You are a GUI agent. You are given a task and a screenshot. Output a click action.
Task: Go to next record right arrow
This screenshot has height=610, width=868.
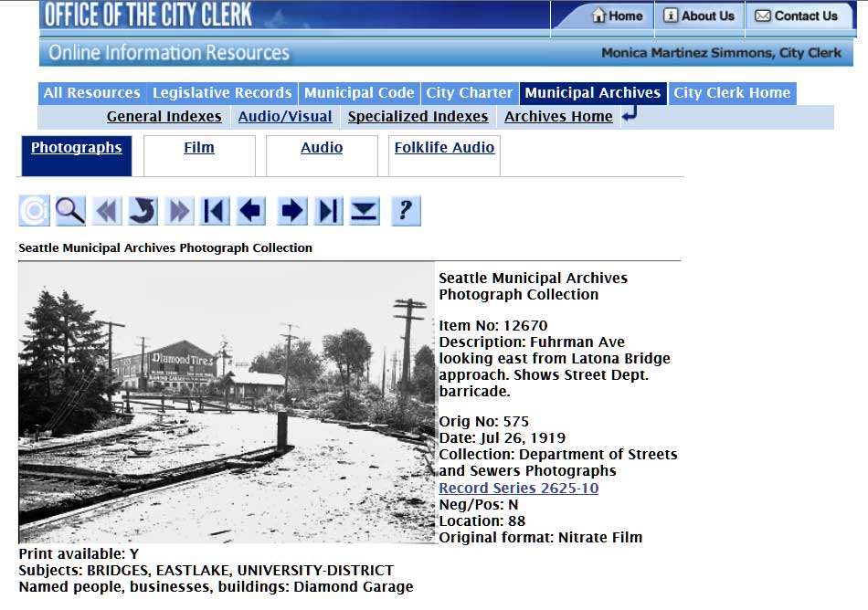pyautogui.click(x=291, y=211)
